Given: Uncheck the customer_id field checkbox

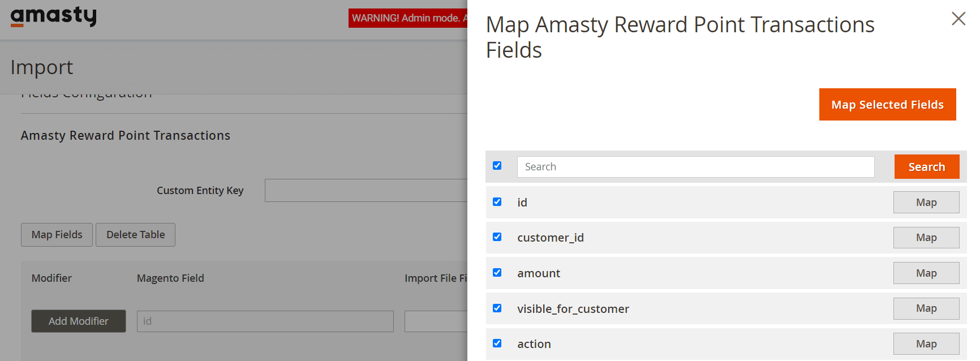Looking at the screenshot, I should point(497,237).
